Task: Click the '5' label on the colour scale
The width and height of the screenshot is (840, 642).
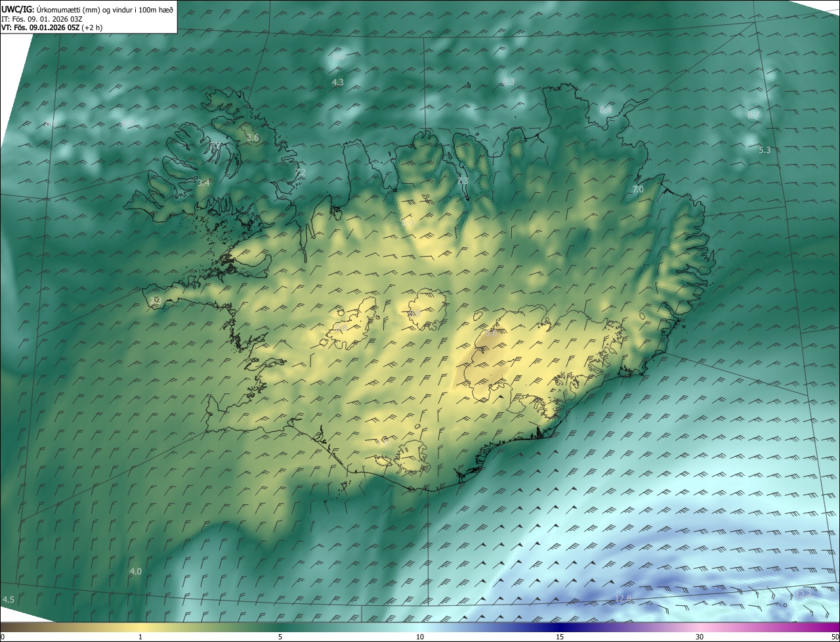Action: (x=280, y=637)
